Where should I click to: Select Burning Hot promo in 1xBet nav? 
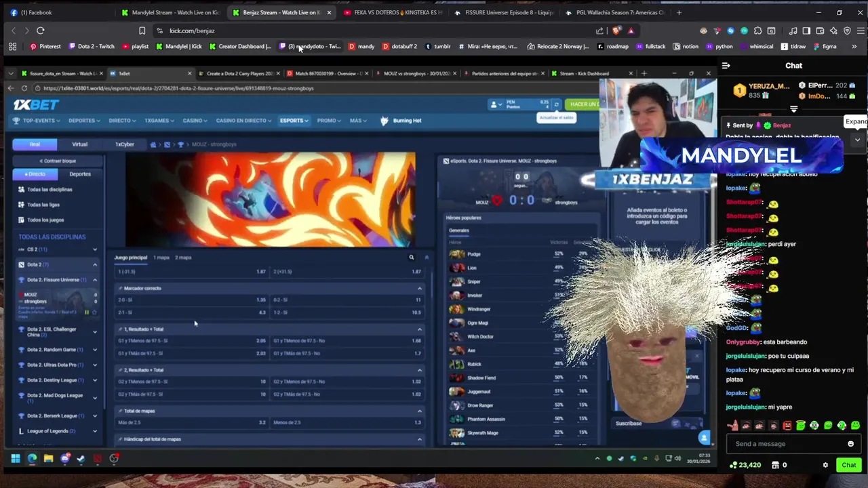(401, 121)
